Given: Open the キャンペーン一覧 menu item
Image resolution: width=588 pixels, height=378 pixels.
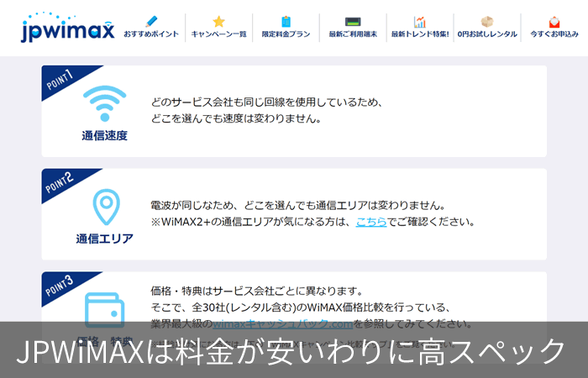Looking at the screenshot, I should pos(218,34).
